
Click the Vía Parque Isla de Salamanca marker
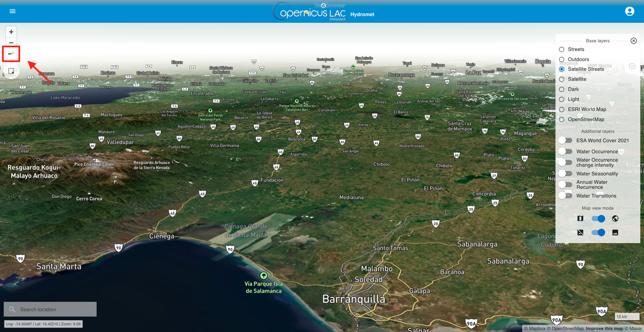pos(264,276)
